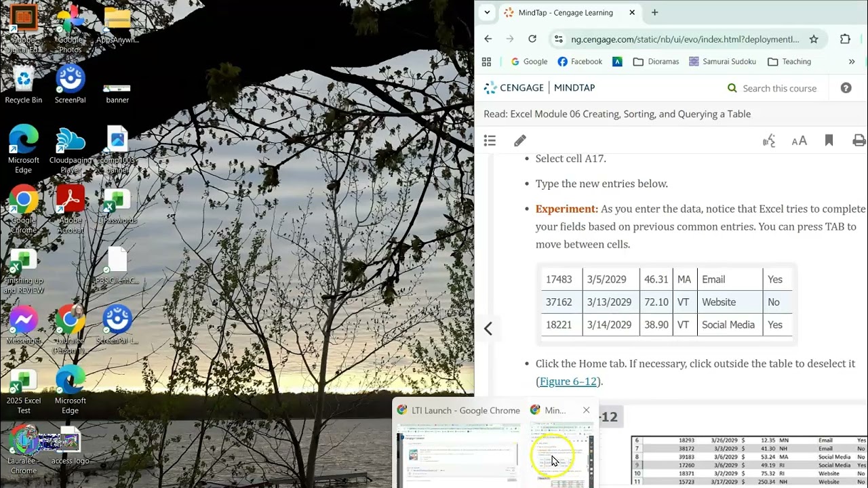Image resolution: width=868 pixels, height=488 pixels.
Task: Click Figure 6-12 hyperlink
Action: coord(568,382)
